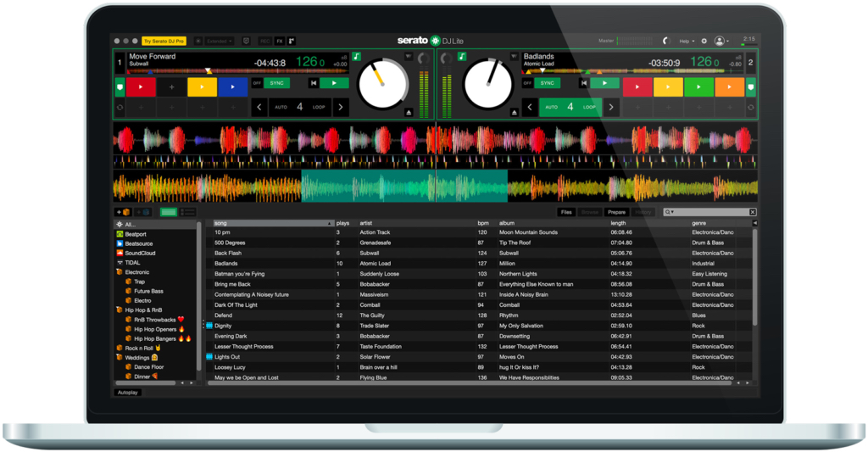Halve the loop size on deck 2
Image resolution: width=868 pixels, height=452 pixels.
[x=530, y=107]
